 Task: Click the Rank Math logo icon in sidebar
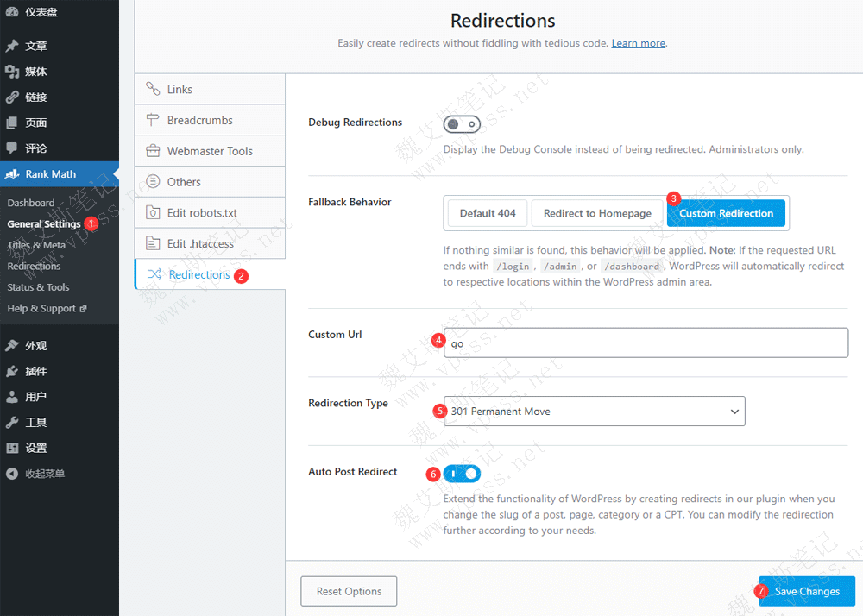pos(12,174)
